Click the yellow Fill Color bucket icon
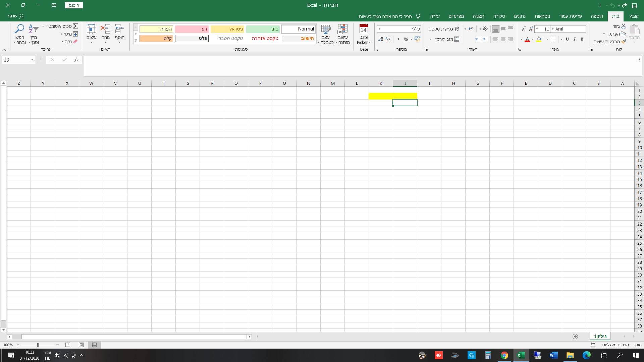 [x=539, y=40]
